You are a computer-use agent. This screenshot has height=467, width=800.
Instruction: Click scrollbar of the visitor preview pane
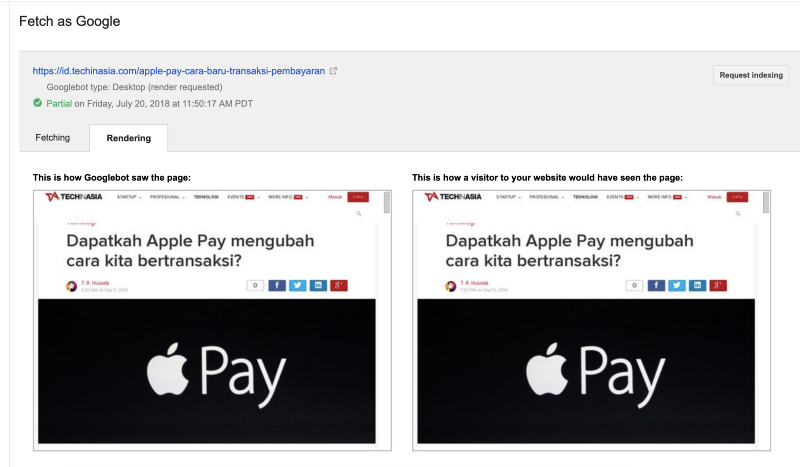coord(766,203)
